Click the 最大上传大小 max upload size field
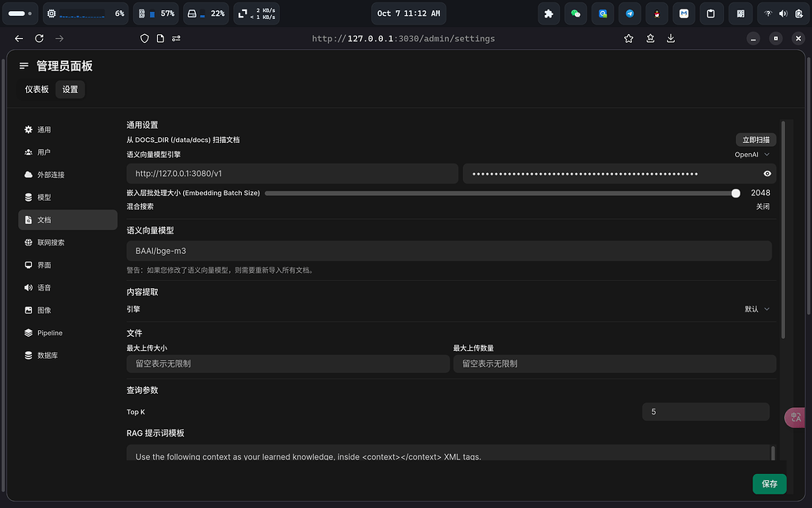This screenshot has width=812, height=508. click(288, 364)
